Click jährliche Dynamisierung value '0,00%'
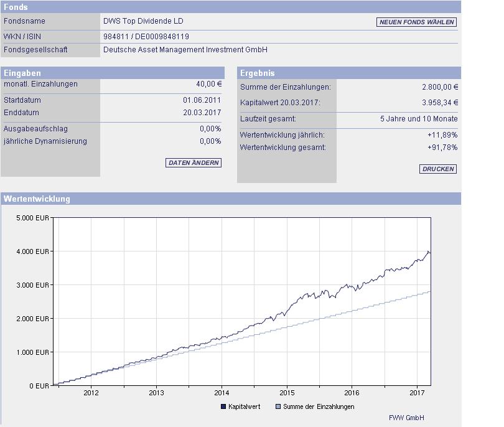The width and height of the screenshot is (504, 427). 210,141
